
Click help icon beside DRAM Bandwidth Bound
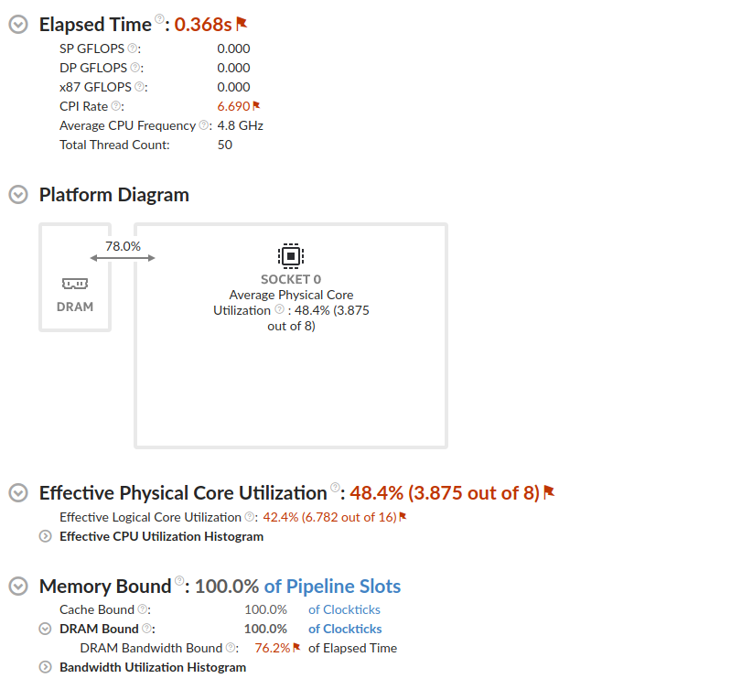pos(232,648)
